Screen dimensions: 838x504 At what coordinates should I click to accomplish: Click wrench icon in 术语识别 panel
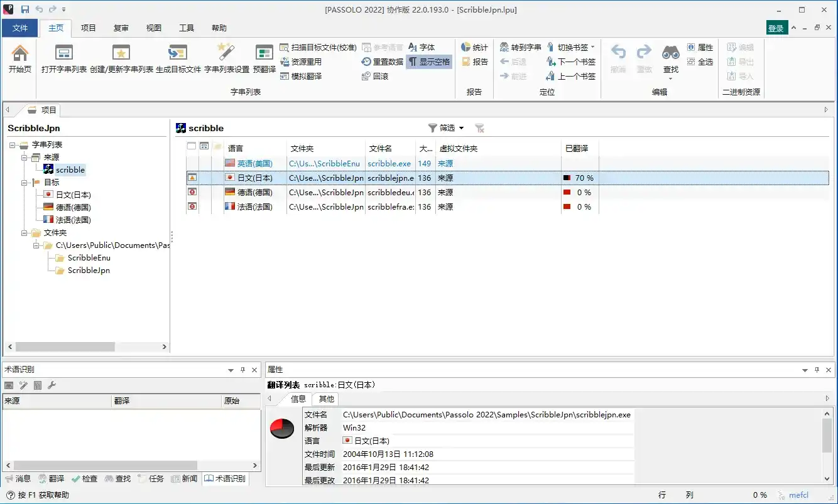pyautogui.click(x=52, y=385)
